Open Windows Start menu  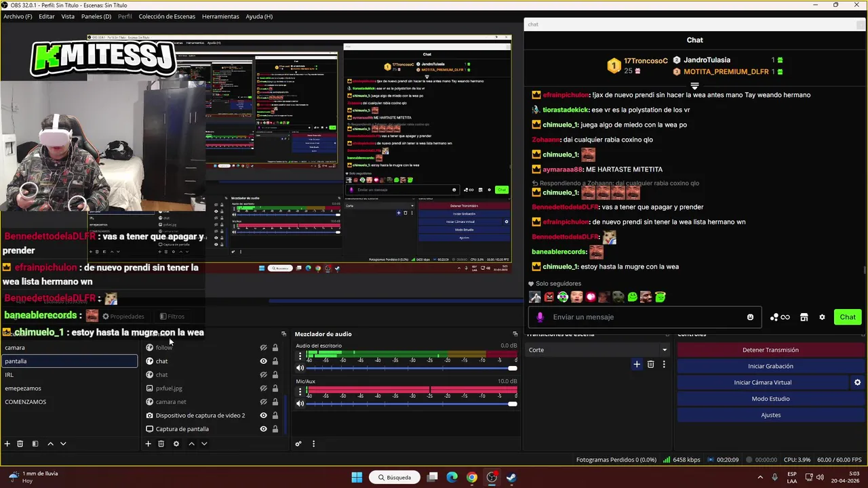pyautogui.click(x=357, y=477)
